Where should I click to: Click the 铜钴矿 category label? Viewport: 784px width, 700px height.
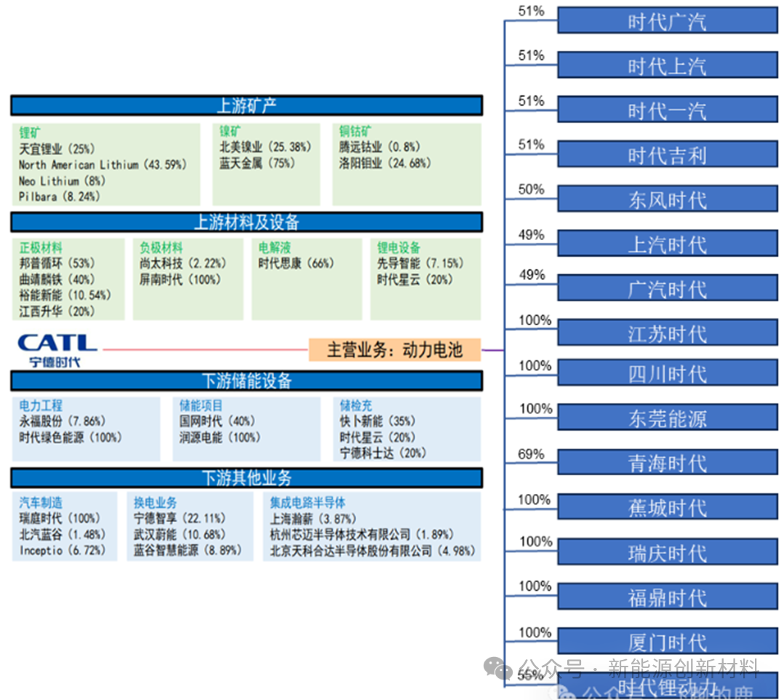(355, 131)
